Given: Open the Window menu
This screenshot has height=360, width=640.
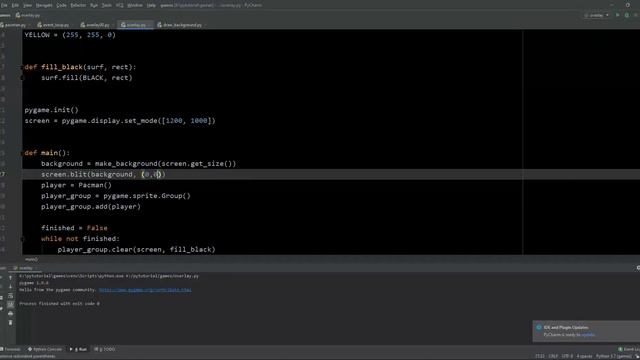Looking at the screenshot, I should [x=135, y=5].
